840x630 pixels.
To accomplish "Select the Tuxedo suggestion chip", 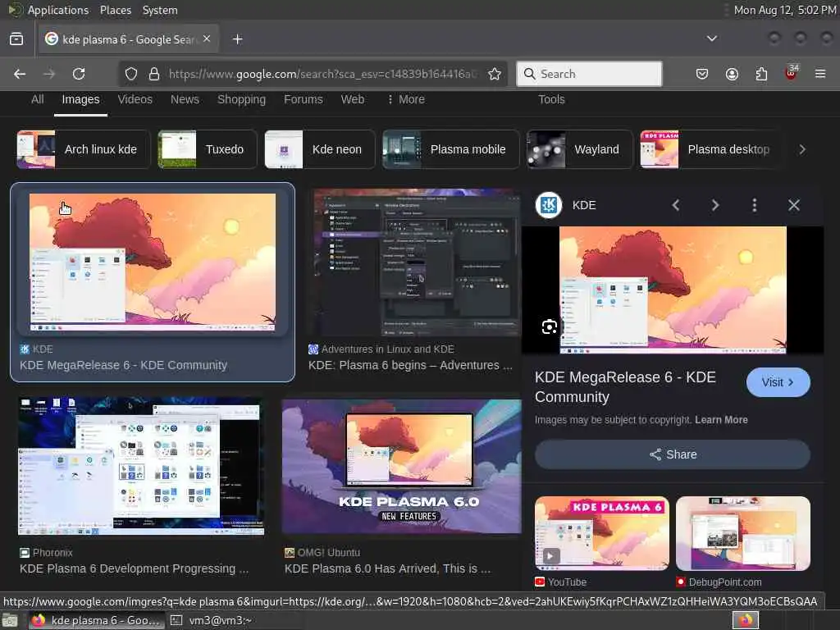I will (x=208, y=149).
